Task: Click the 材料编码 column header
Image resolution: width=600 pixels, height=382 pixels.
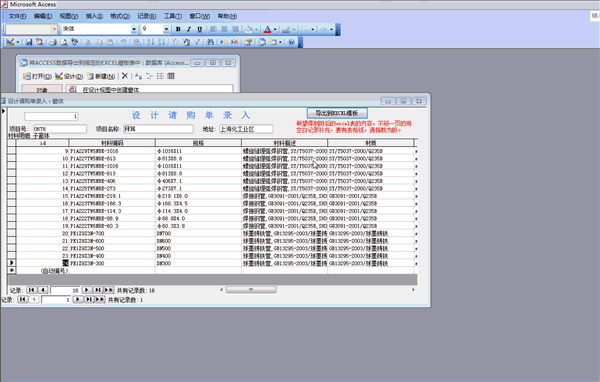Action: click(x=112, y=143)
